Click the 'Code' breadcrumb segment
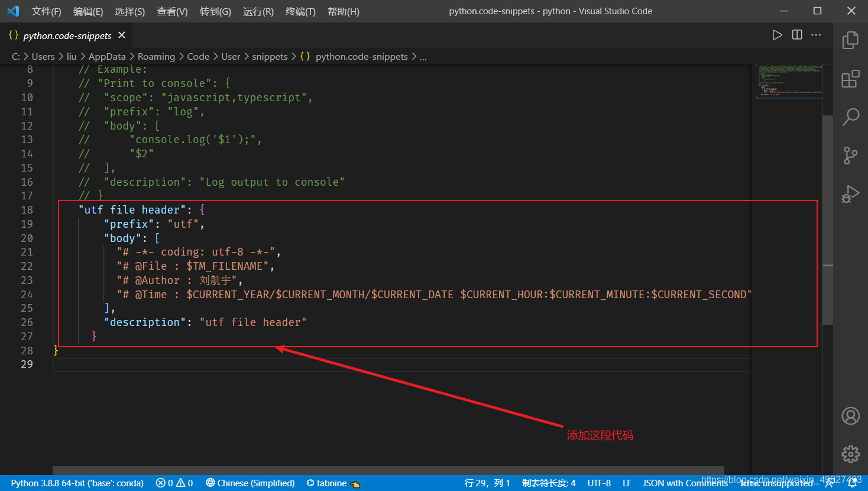The height and width of the screenshot is (491, 868). (198, 56)
